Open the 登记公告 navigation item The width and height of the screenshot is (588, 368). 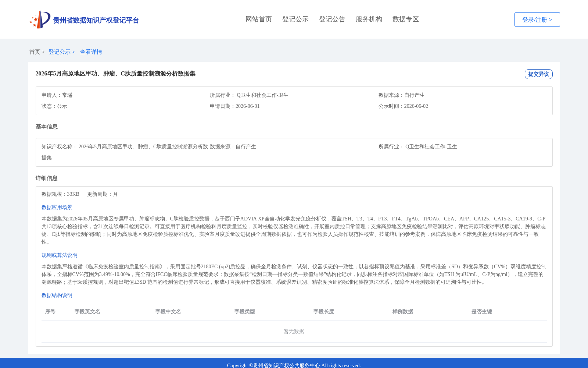(332, 19)
